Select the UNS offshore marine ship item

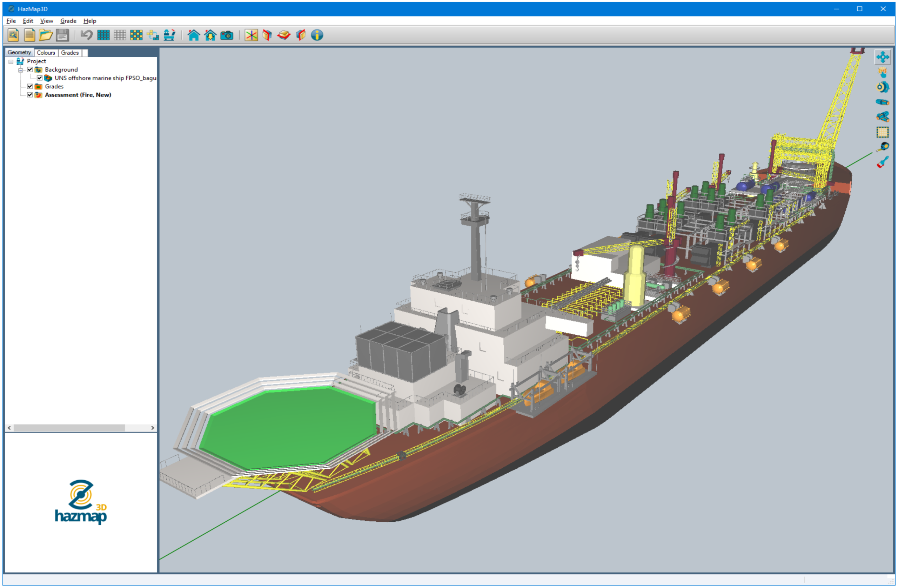(105, 78)
